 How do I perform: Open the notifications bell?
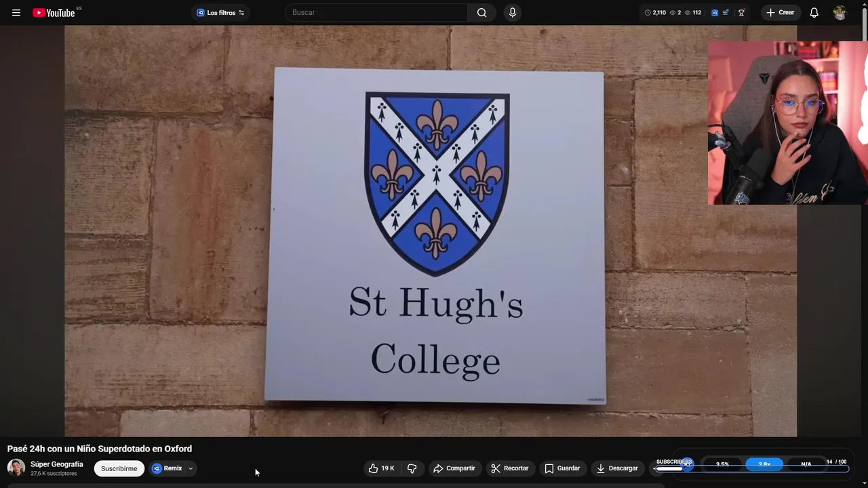(x=814, y=12)
